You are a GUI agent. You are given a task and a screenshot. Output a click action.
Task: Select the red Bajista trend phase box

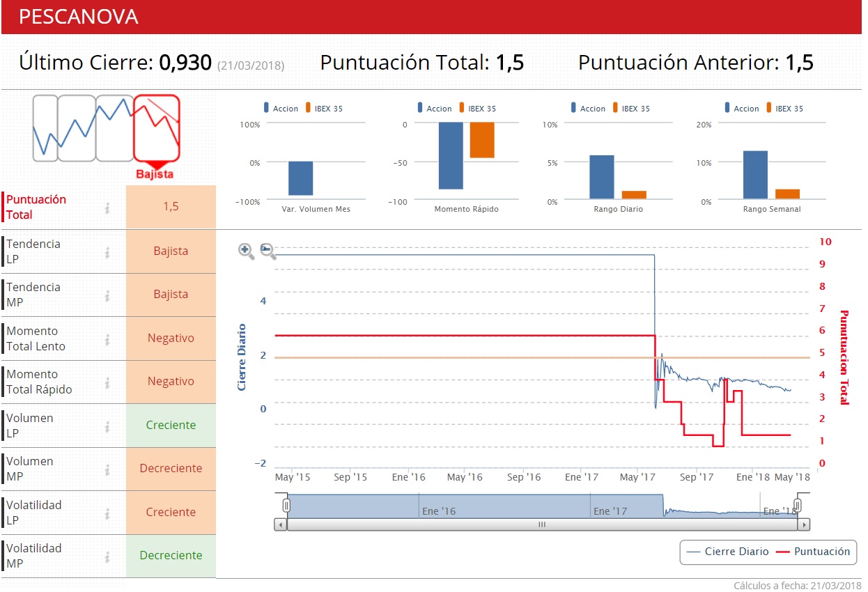click(x=157, y=128)
